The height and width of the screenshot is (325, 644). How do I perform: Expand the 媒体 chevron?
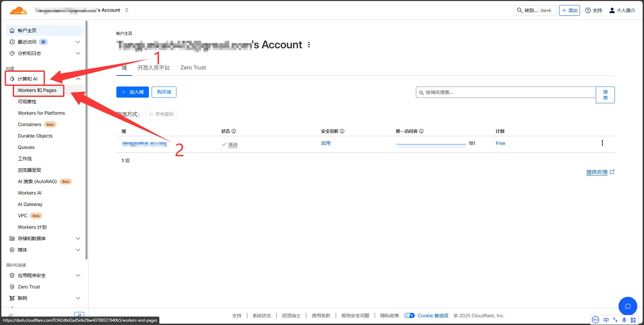78,250
